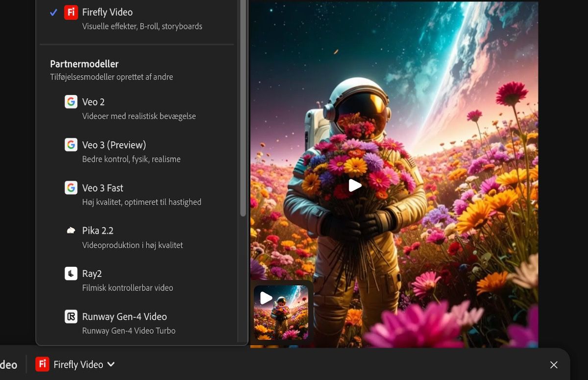Viewport: 588px width, 380px height.
Task: Dismiss the panel with the X button
Action: [554, 365]
